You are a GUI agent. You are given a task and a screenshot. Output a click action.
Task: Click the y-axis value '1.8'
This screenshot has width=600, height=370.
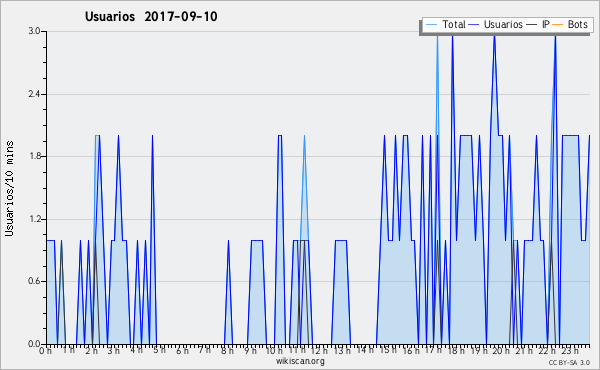[x=34, y=156]
